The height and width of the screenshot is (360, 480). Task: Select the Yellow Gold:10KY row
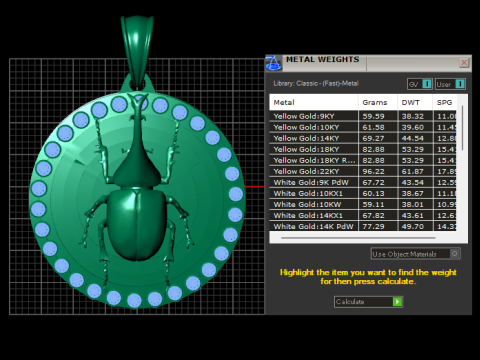[x=363, y=127]
